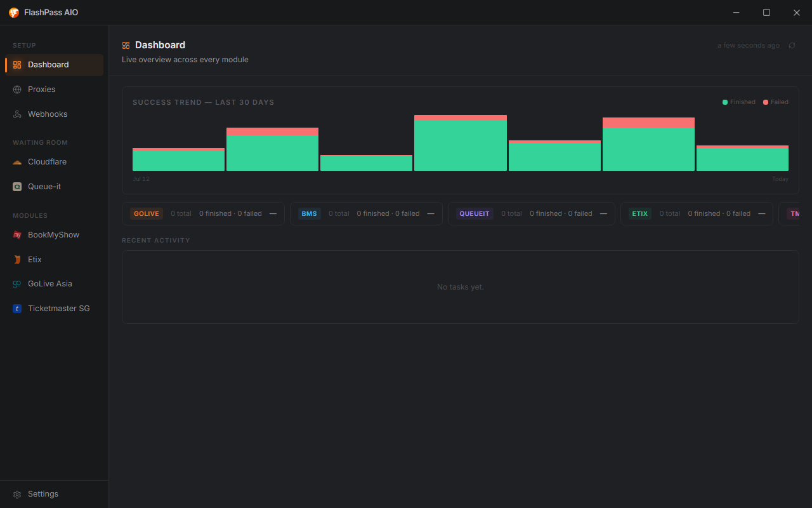Viewport: 812px width, 508px height.
Task: Click the "SETUP" sidebar section label
Action: 24,46
